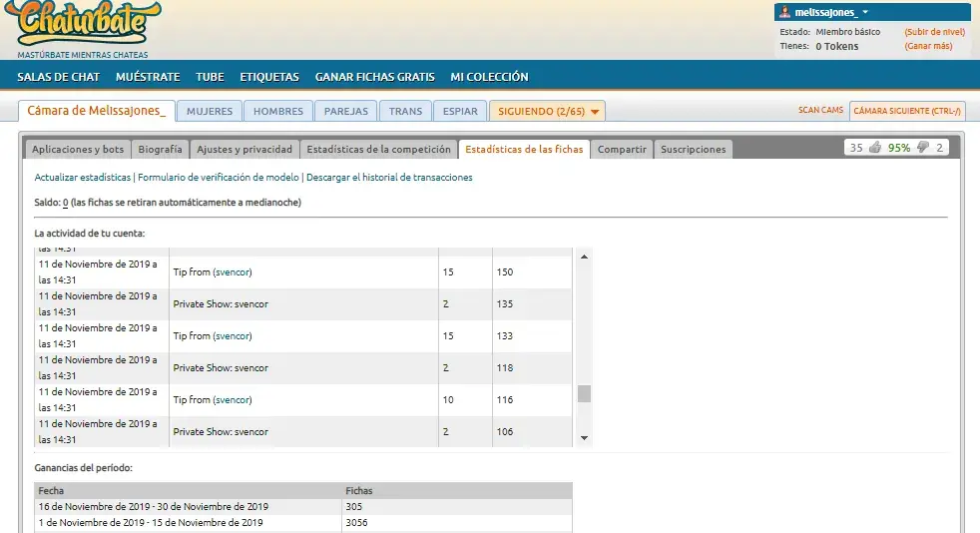The width and height of the screenshot is (980, 533).
Task: Click the activity table scrollbar thumb
Action: pyautogui.click(x=584, y=392)
